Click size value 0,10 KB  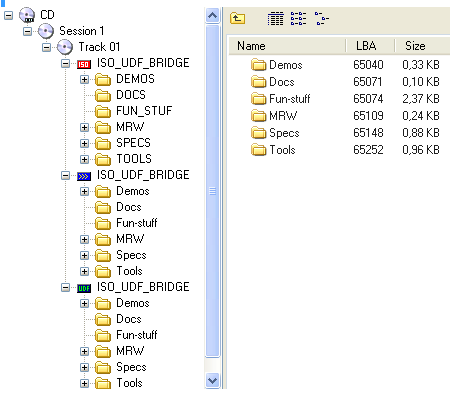coord(421,82)
